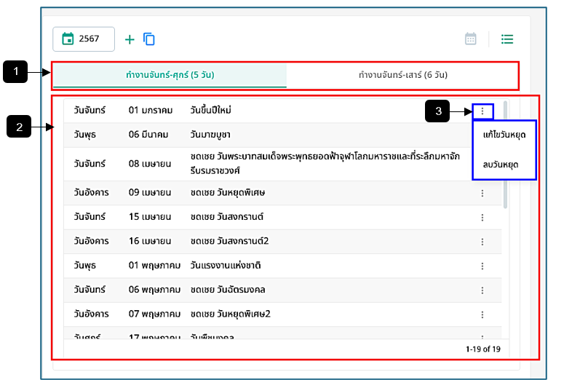Image resolution: width=588 pixels, height=380 pixels.
Task: Click the 1-19 of 19 pagination text
Action: click(483, 349)
